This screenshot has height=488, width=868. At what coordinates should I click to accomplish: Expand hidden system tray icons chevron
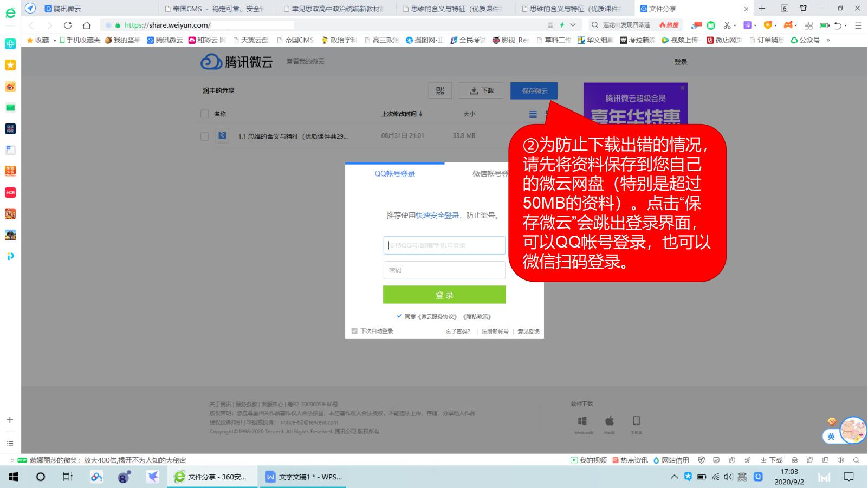[675, 477]
